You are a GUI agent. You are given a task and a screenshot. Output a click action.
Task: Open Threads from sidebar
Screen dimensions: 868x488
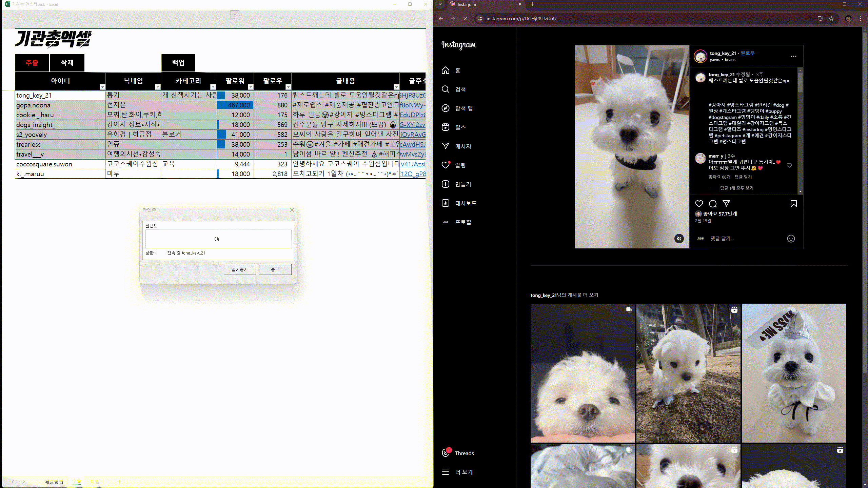pyautogui.click(x=458, y=453)
